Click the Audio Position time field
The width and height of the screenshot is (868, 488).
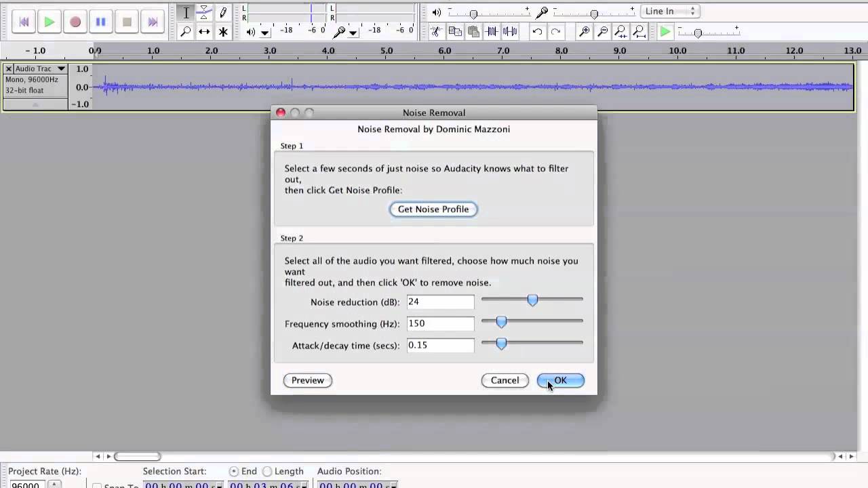click(357, 485)
